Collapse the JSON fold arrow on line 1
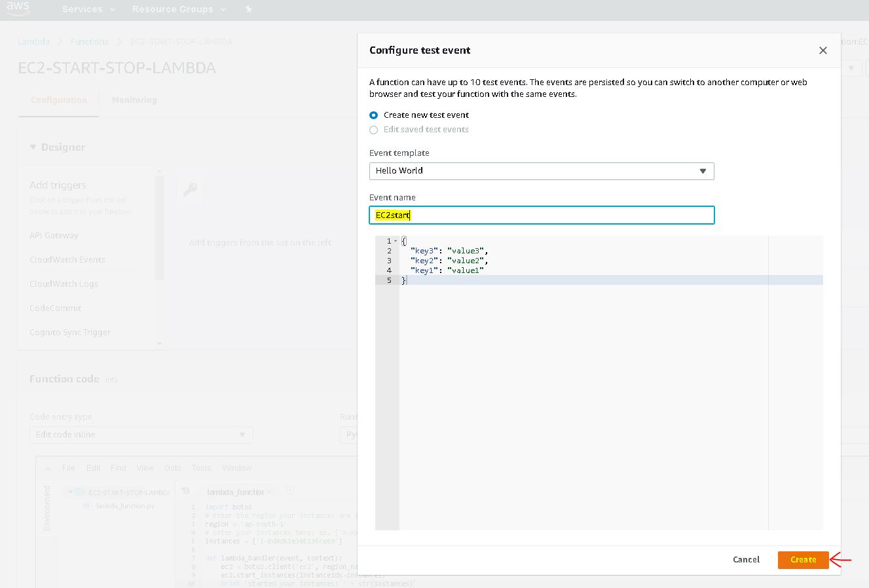The height and width of the screenshot is (588, 869). [x=396, y=242]
